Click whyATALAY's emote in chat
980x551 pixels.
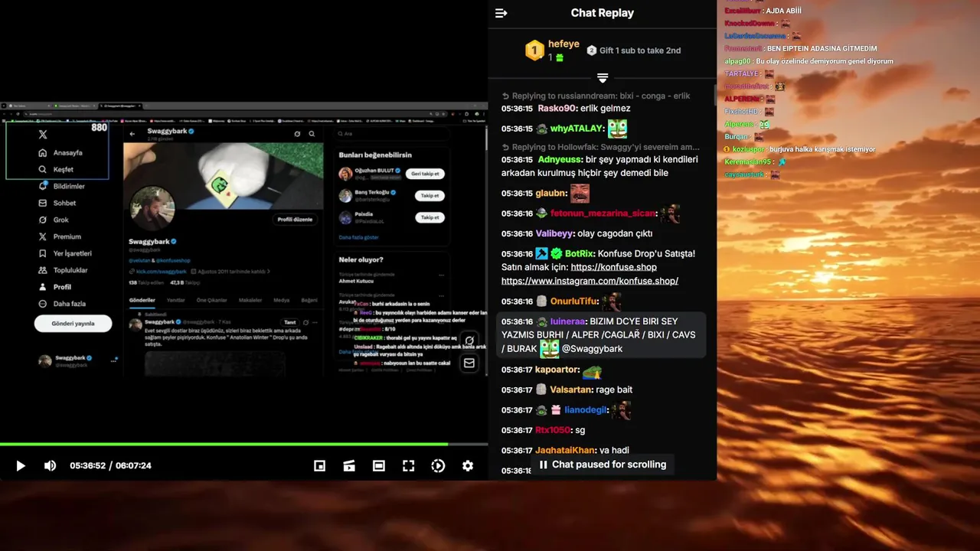(617, 129)
